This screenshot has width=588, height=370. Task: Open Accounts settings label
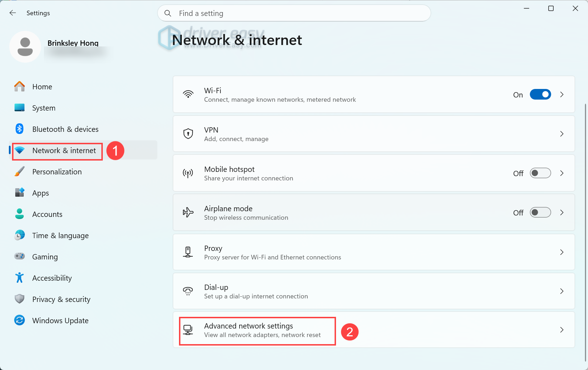tap(47, 214)
